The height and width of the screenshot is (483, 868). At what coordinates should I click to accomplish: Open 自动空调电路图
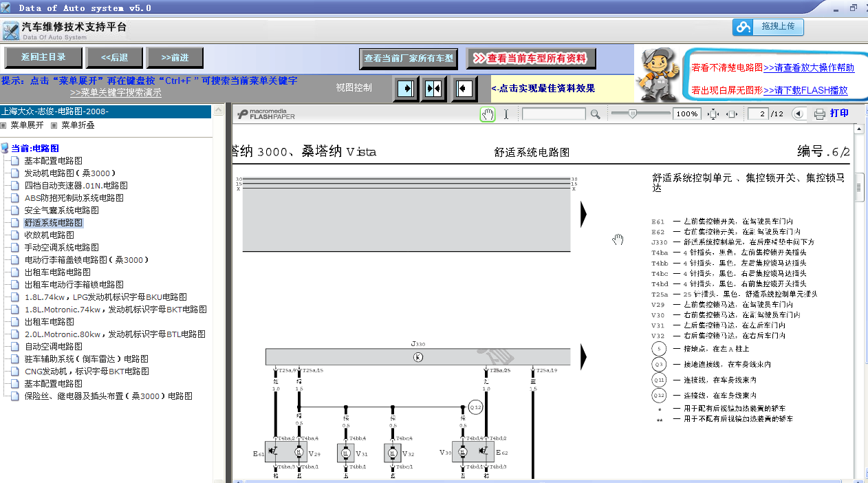click(x=53, y=347)
